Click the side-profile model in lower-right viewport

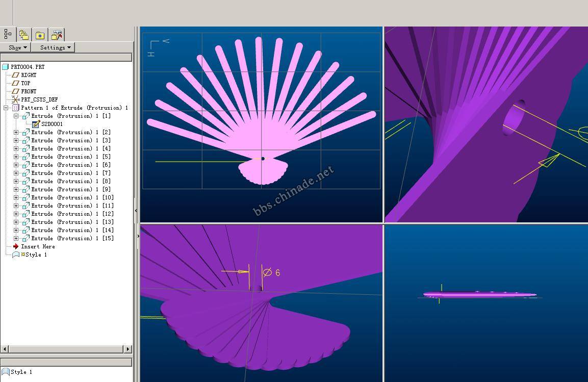pos(479,295)
